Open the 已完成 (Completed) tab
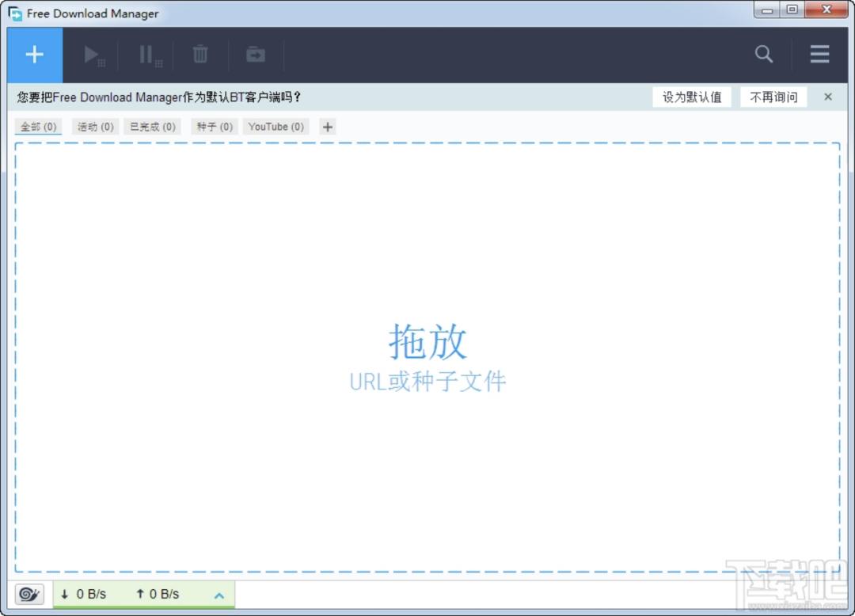Image resolution: width=855 pixels, height=616 pixels. point(152,126)
